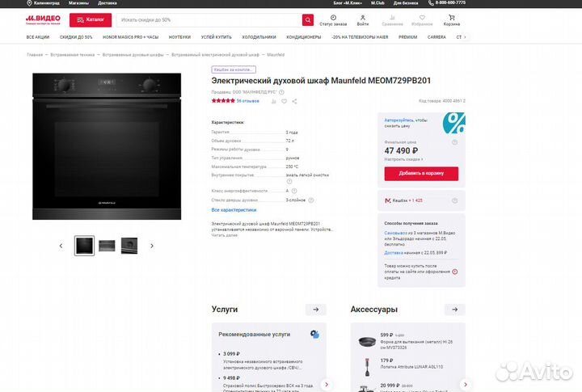Viewport: 582px width, 392px height.
Task: Open the M.Video logo homepage
Action: tap(43, 19)
